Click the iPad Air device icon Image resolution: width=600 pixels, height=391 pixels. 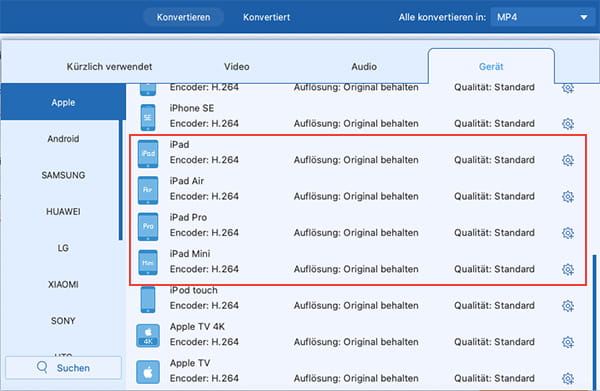pyautogui.click(x=148, y=190)
